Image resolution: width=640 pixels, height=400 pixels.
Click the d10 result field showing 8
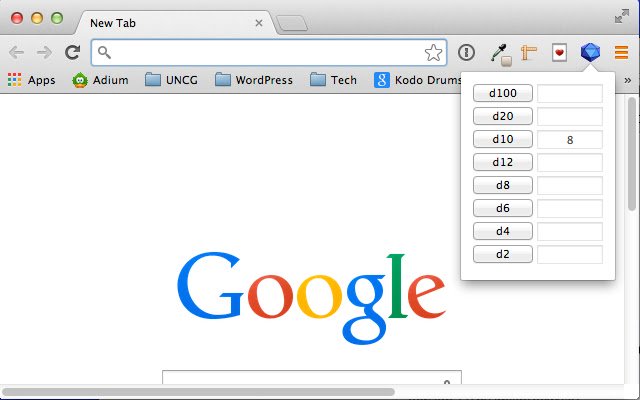tap(570, 140)
